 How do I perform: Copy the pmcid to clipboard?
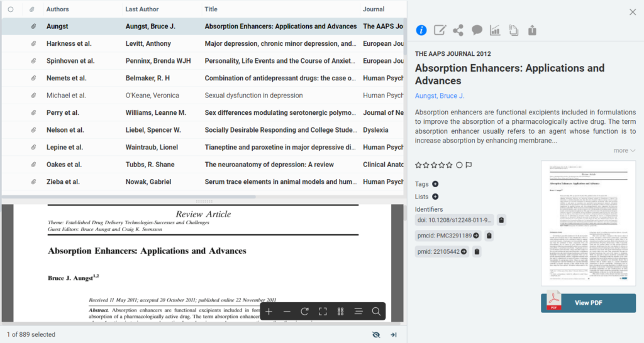tap(489, 236)
